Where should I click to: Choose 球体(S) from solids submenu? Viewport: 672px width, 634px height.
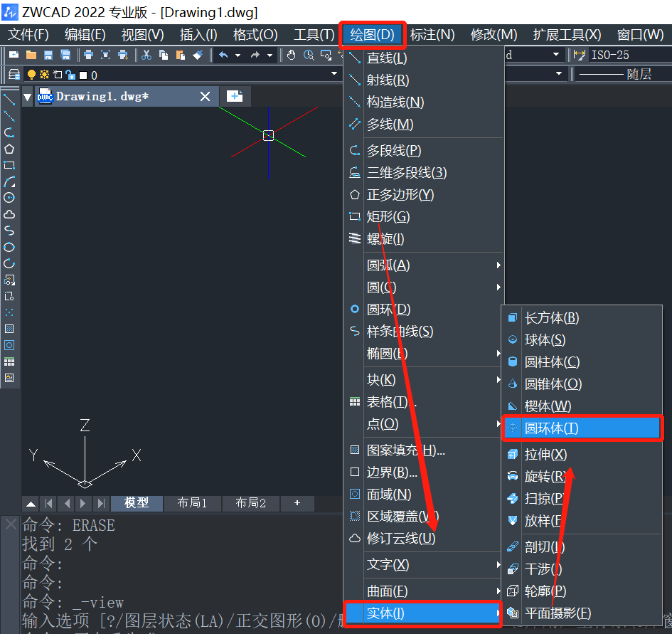click(x=582, y=339)
